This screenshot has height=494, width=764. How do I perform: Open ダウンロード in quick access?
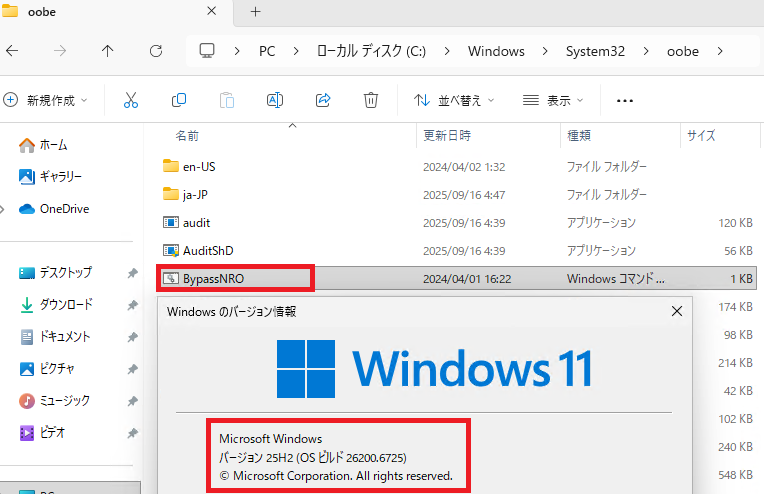[x=66, y=305]
